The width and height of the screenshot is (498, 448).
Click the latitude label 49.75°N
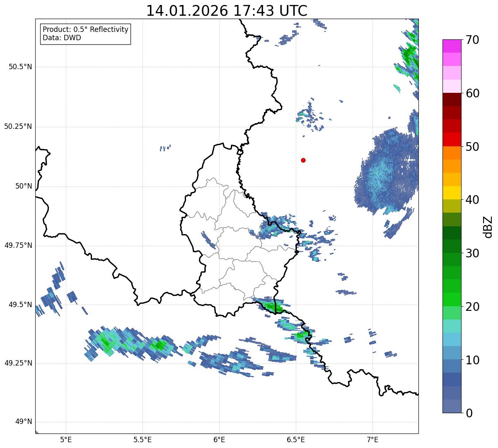18,245
